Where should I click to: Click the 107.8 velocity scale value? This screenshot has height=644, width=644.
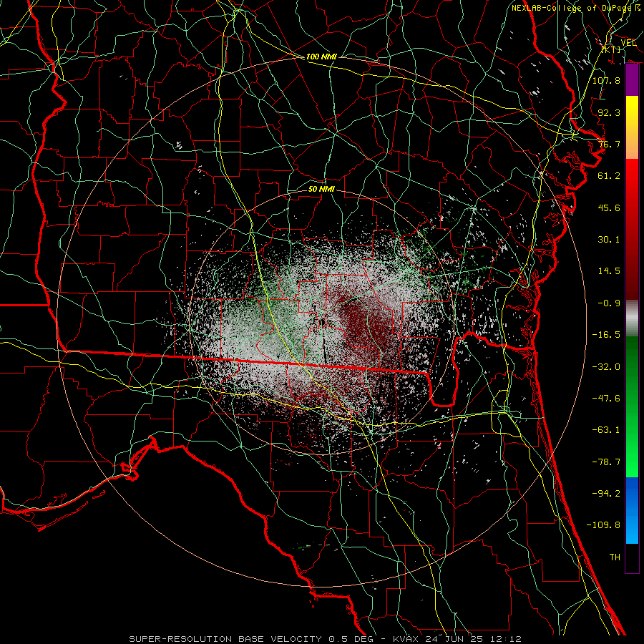point(606,80)
